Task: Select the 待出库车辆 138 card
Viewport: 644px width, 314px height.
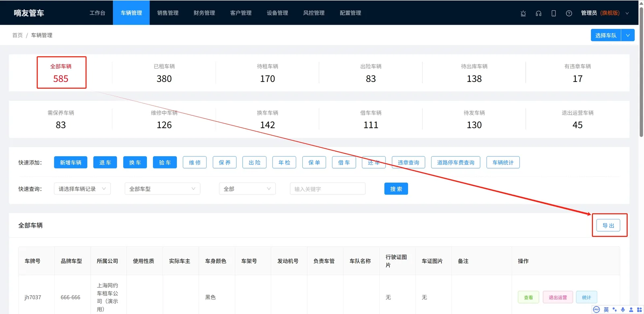Action: point(474,73)
